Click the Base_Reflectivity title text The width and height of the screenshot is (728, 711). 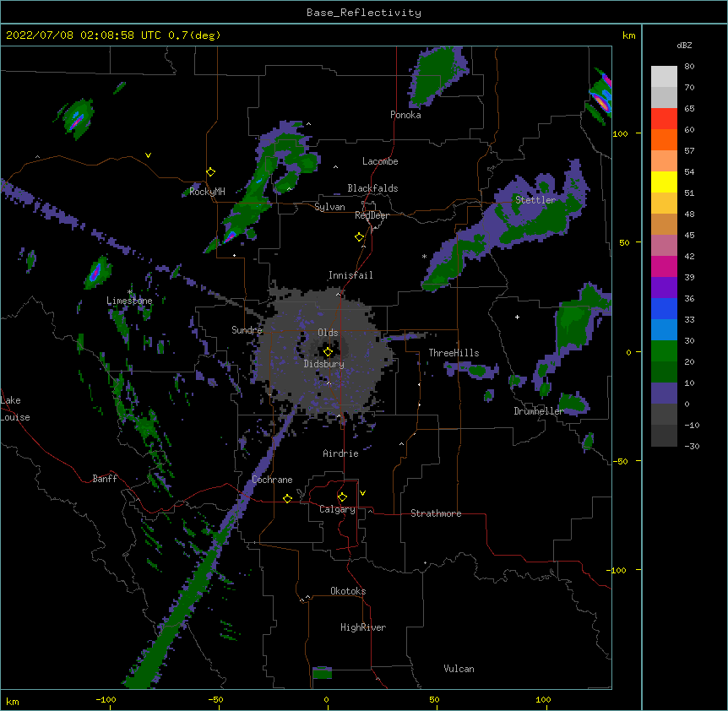pos(364,13)
